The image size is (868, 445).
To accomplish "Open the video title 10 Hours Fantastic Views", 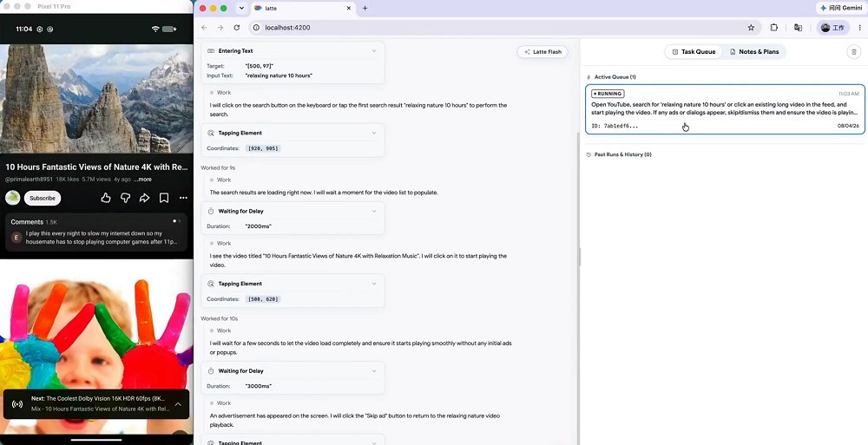I will point(97,167).
